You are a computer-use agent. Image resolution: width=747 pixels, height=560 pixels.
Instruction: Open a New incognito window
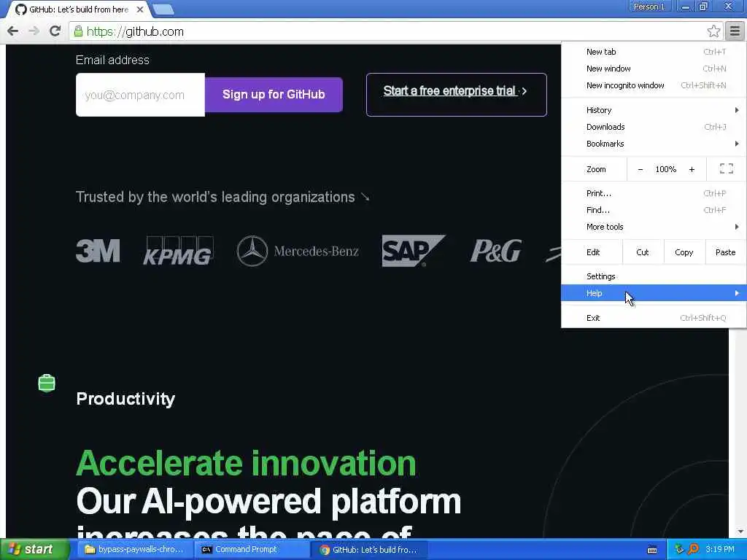(x=654, y=85)
